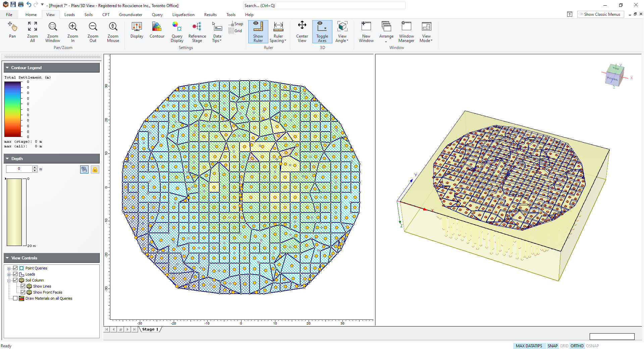Disable Show Front Faces checkbox
Viewport: 644px width, 349px height.
tap(23, 292)
